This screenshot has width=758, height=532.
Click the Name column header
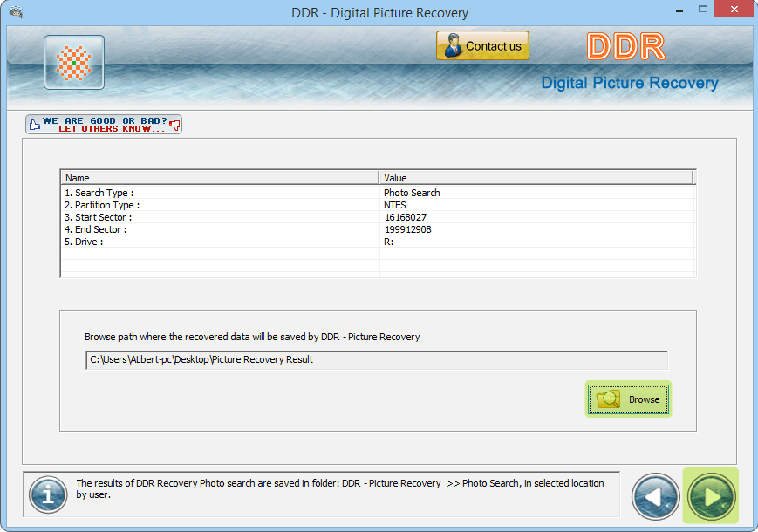[x=220, y=177]
